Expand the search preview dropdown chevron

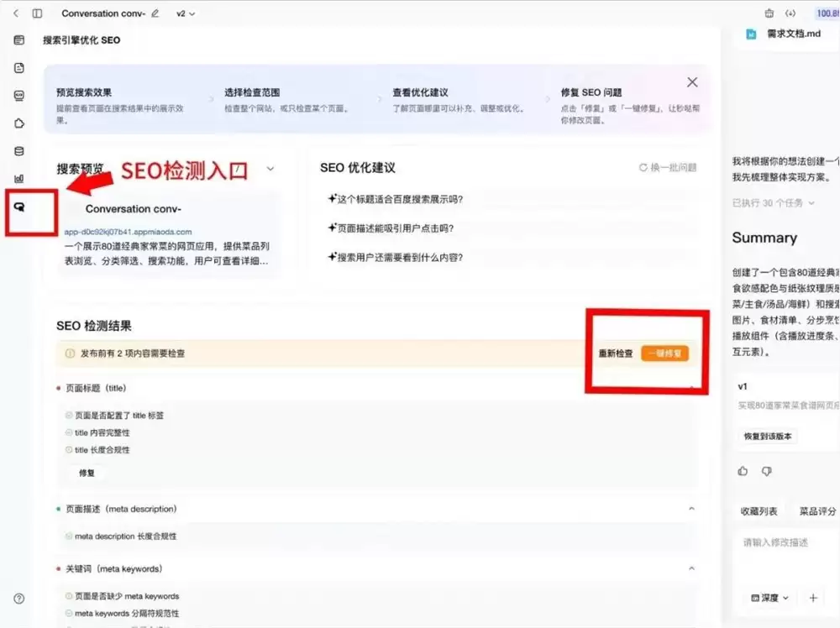pos(270,169)
